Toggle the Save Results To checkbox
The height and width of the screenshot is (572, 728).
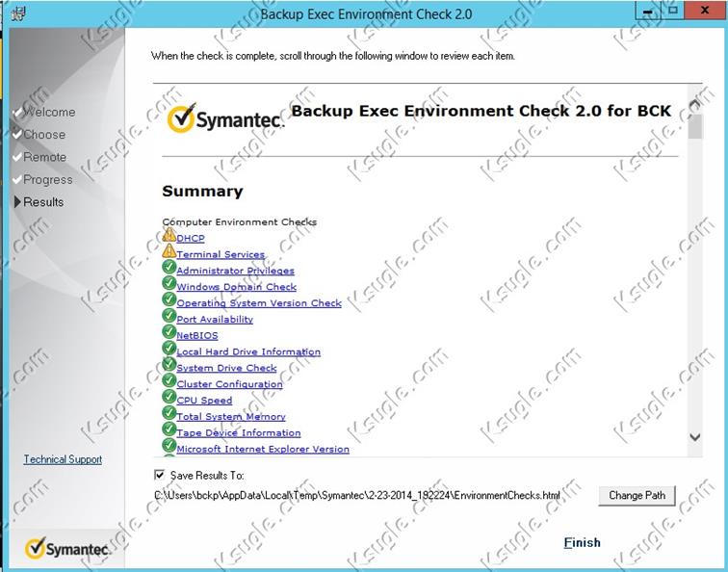[x=159, y=475]
